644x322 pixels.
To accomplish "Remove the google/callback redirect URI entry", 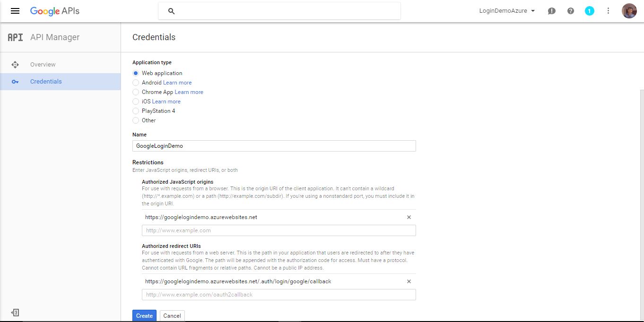I will coord(409,281).
